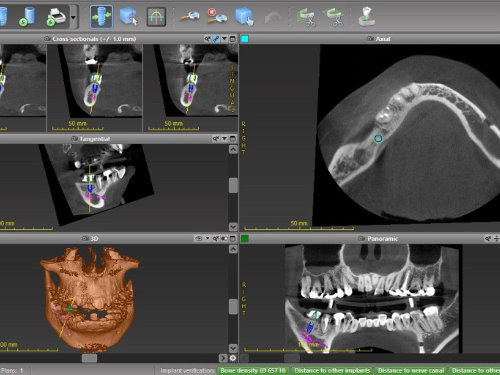Screen dimensions: 500x375
Task: Click the camera icon beside Cross-sectionals title
Action: (x=47, y=39)
